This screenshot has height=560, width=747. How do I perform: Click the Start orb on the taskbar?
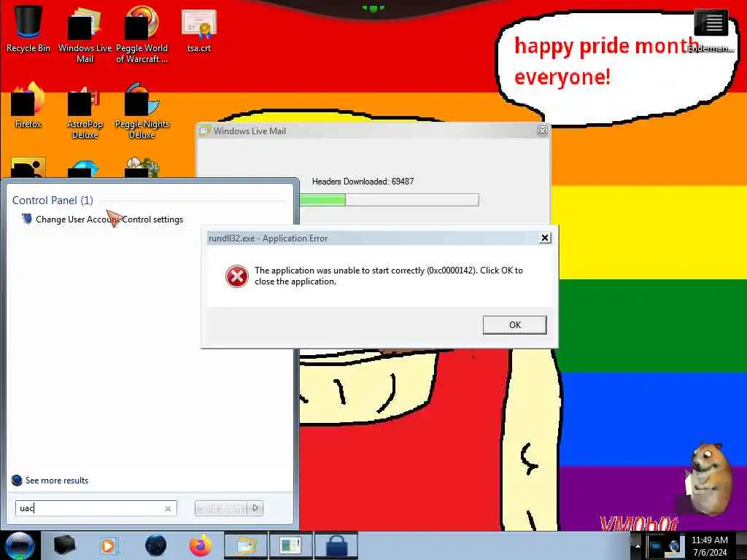20,545
